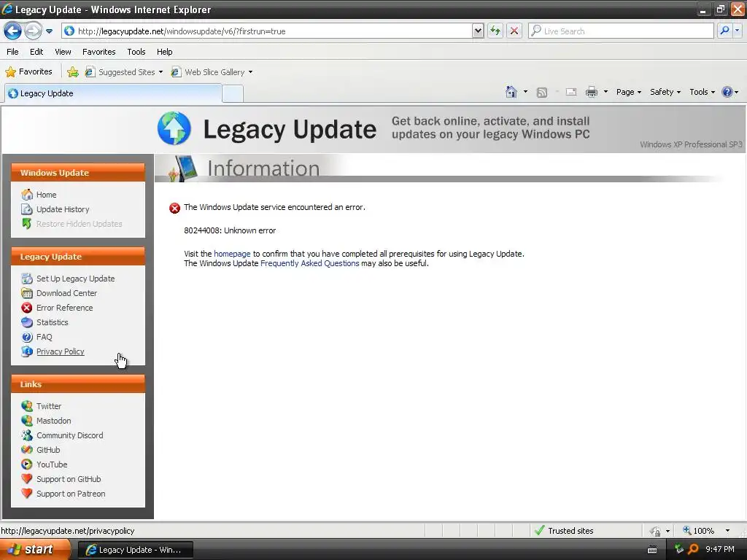
Task: Click the Favorites star button
Action: pyautogui.click(x=28, y=72)
